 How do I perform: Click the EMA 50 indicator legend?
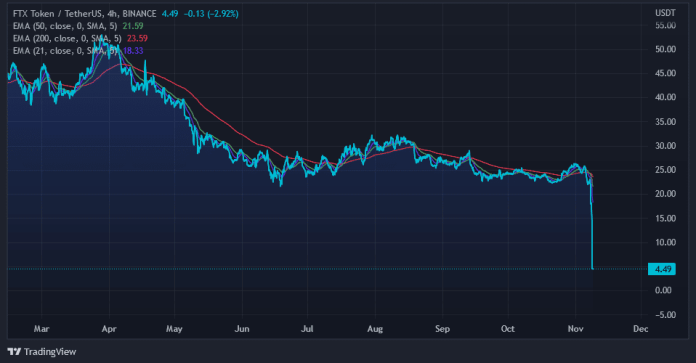coord(65,26)
